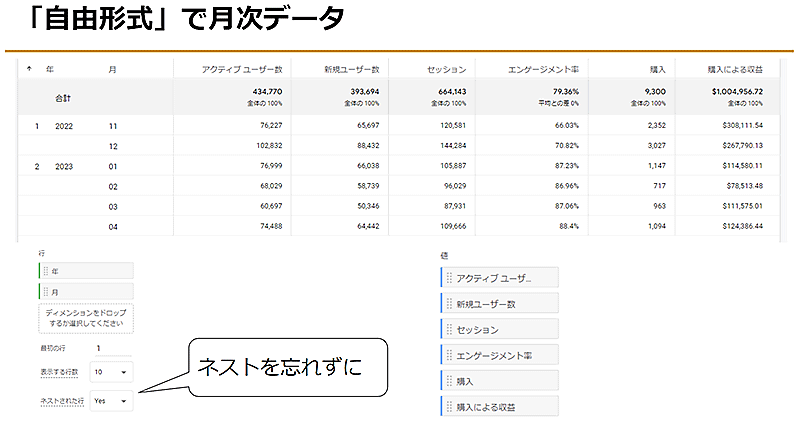
Task: Sort by 新規ユーザー数 column header
Action: coord(351,69)
